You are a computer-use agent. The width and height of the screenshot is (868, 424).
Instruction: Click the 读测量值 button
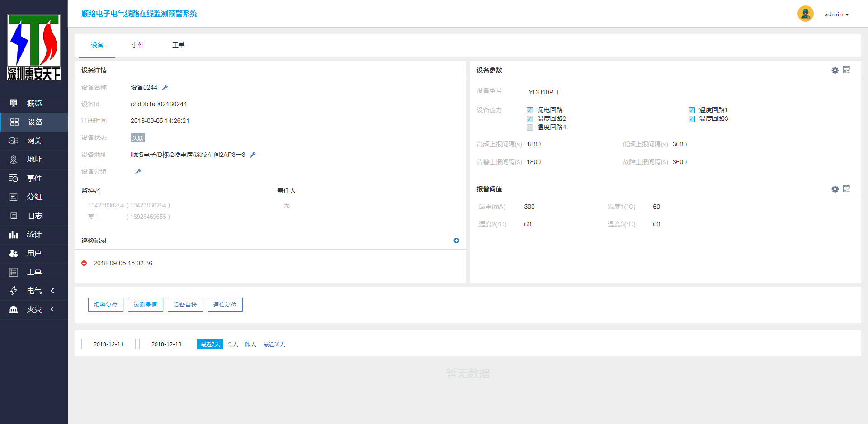(146, 305)
